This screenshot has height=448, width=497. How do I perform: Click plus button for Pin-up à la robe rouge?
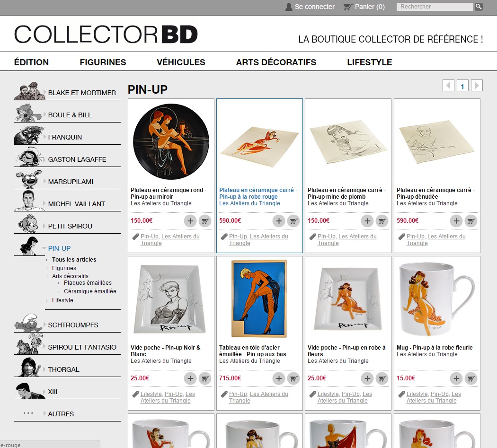point(279,221)
